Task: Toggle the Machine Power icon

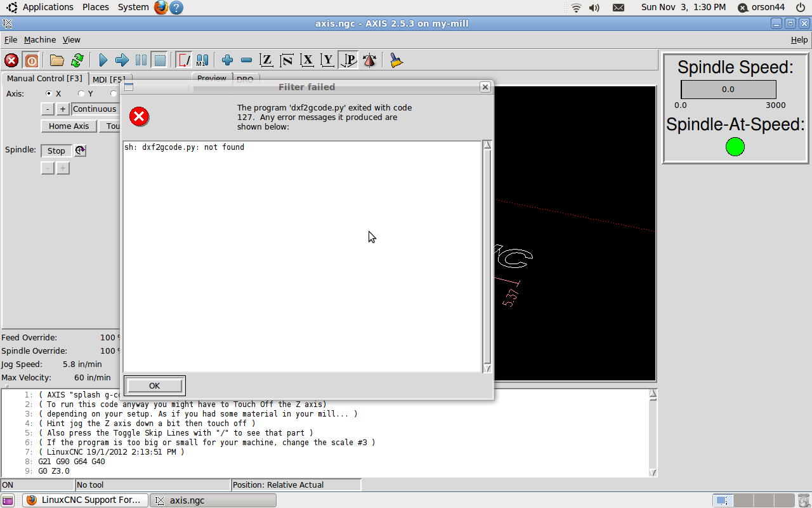Action: click(31, 60)
